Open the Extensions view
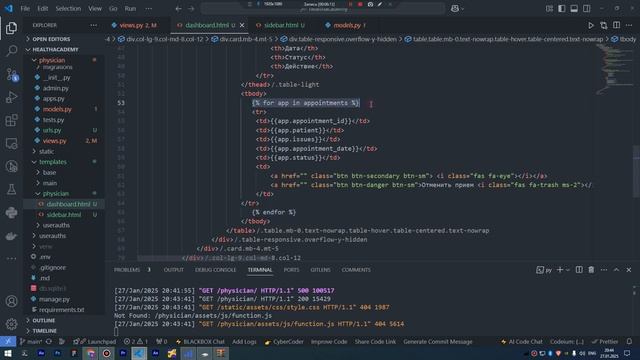Image resolution: width=640 pixels, height=360 pixels. point(11,120)
